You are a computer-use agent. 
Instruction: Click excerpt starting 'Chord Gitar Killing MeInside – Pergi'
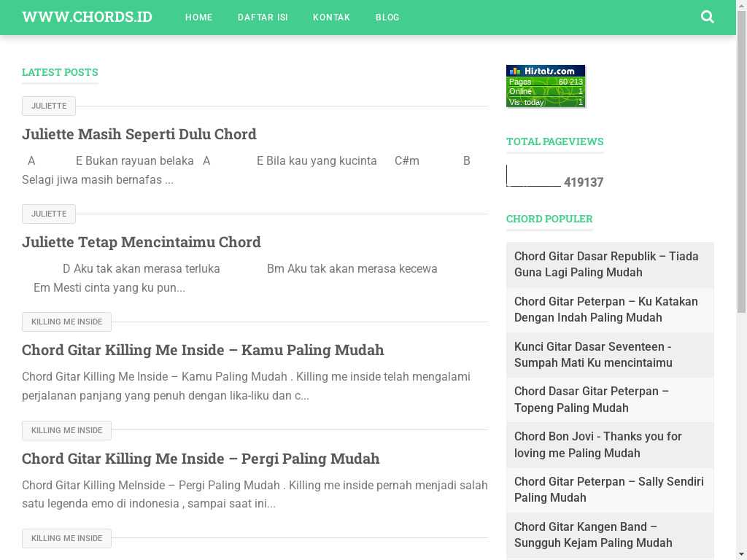point(255,494)
